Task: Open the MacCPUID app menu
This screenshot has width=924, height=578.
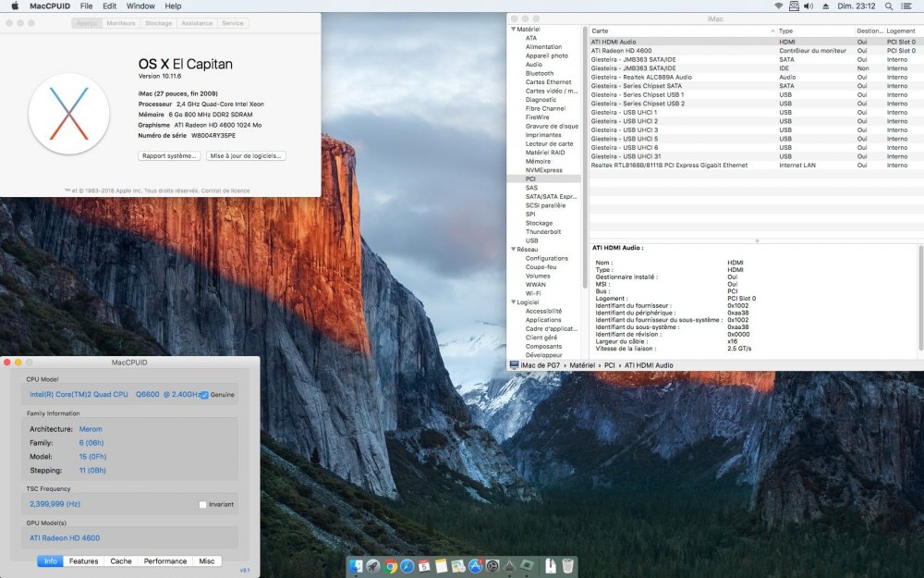Action: coord(50,6)
